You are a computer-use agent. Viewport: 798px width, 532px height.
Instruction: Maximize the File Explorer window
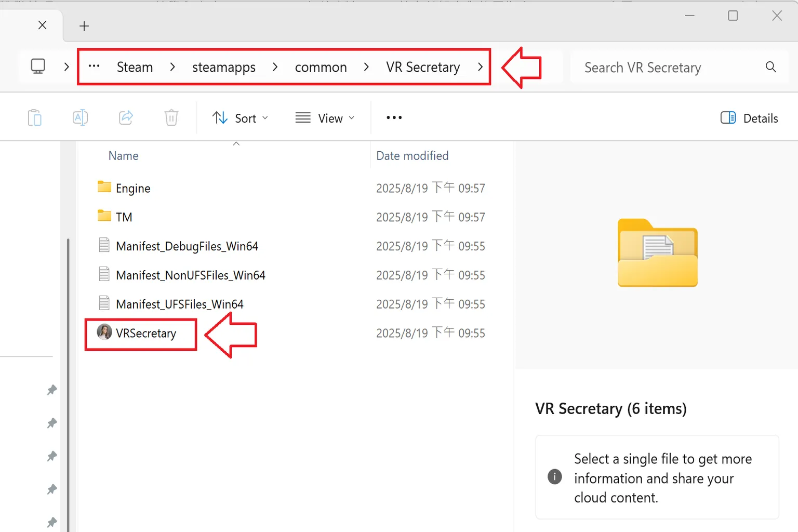pos(733,16)
